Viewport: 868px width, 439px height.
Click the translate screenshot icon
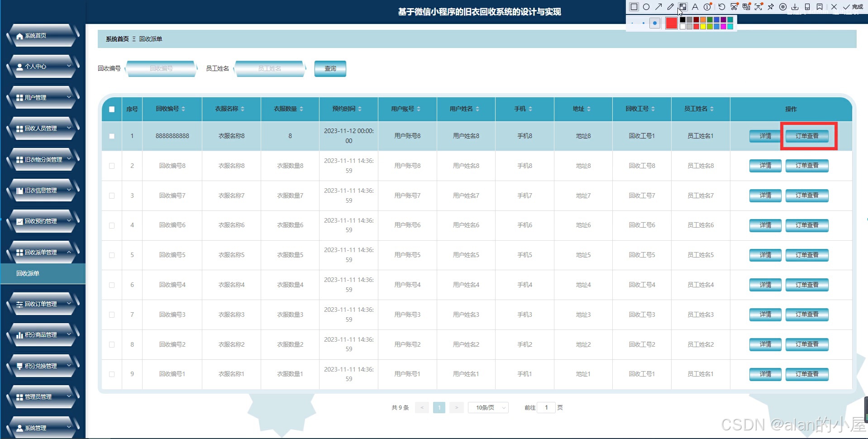pyautogui.click(x=746, y=7)
